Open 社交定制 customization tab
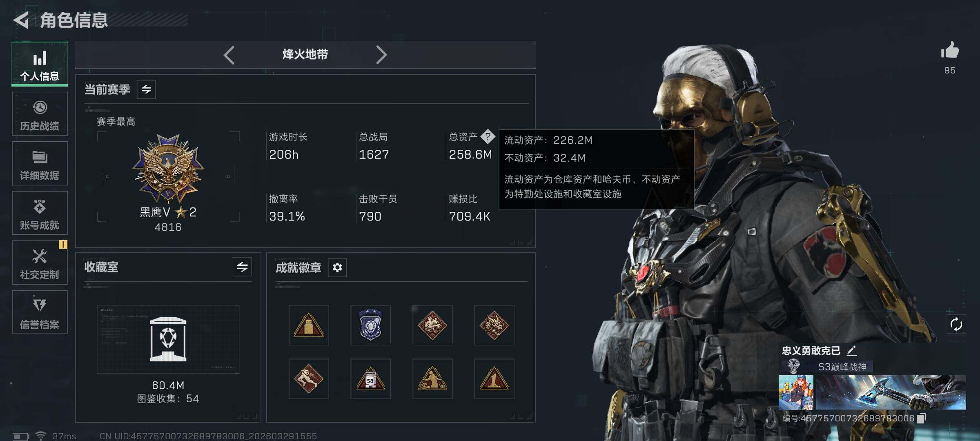 [40, 263]
